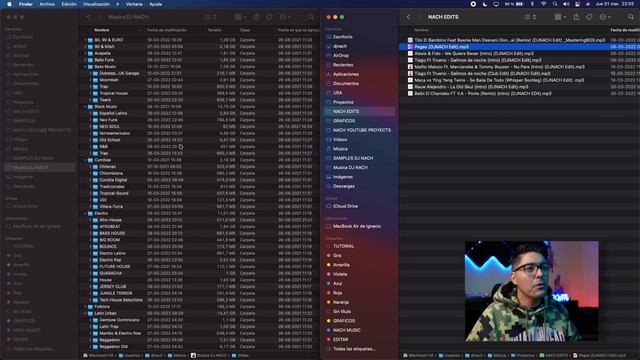This screenshot has width=640, height=360.
Task: Open the group-by grid dropdown in NACH EDITS toolbar
Action: [x=560, y=17]
